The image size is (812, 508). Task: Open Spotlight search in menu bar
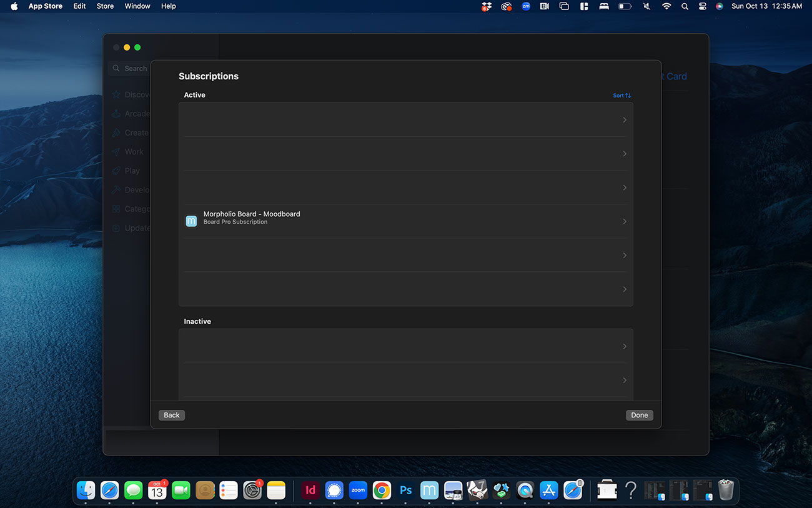pos(685,6)
